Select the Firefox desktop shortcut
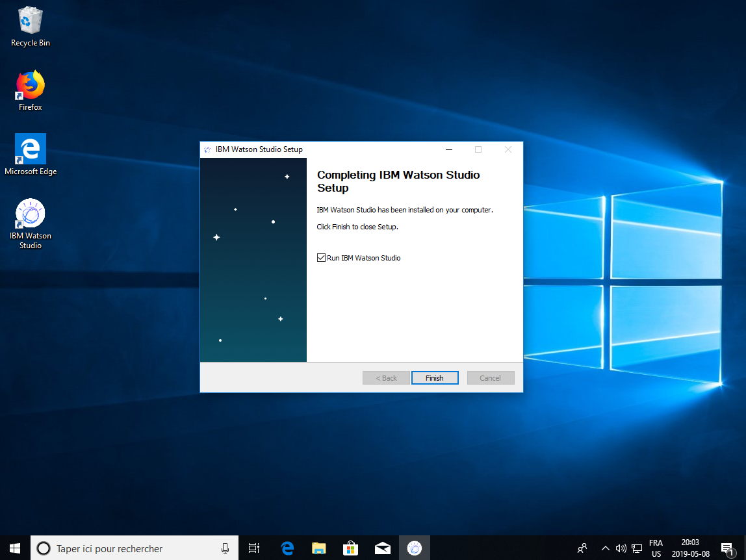The image size is (746, 560). pyautogui.click(x=31, y=86)
